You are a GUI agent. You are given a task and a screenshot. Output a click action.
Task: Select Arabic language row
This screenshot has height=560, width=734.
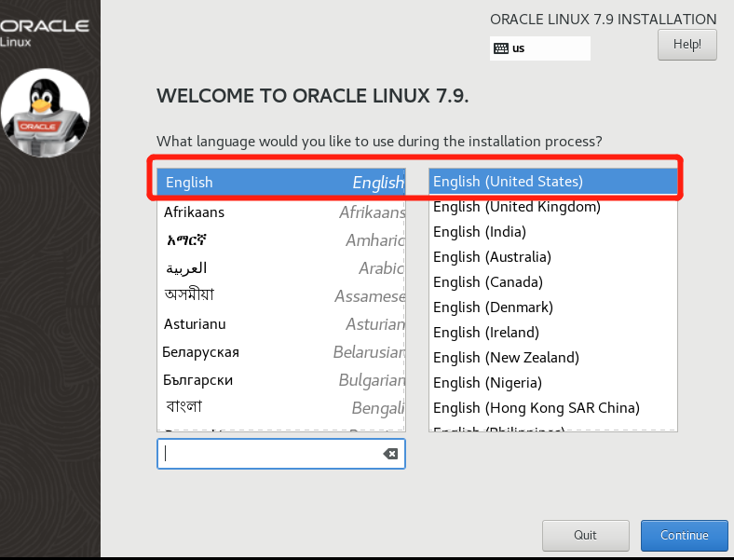pos(281,268)
